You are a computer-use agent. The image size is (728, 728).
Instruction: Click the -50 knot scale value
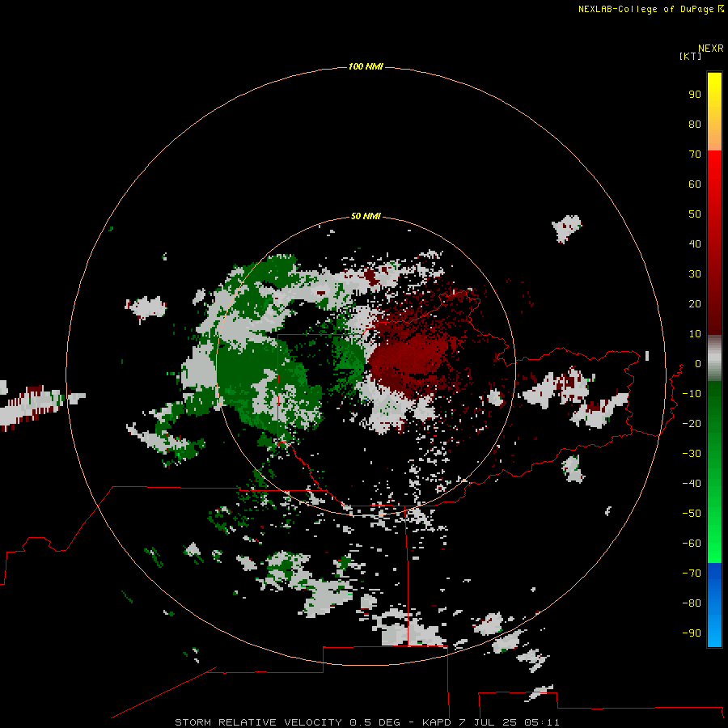coord(692,514)
